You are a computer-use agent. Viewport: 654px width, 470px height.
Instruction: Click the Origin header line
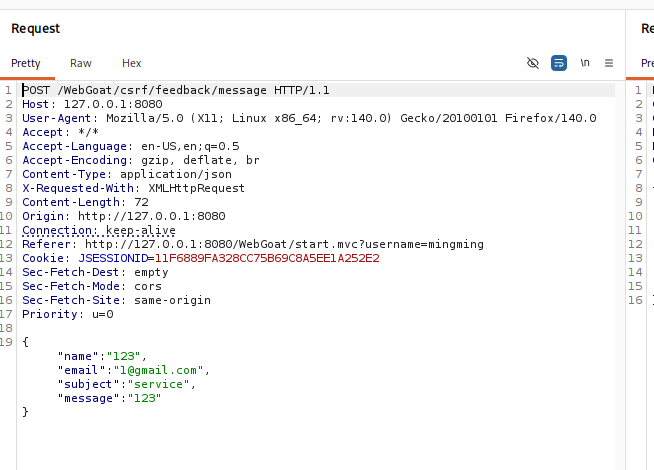pos(123,216)
